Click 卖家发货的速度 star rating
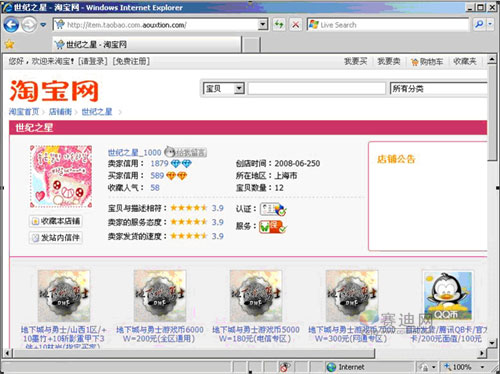 click(x=189, y=236)
